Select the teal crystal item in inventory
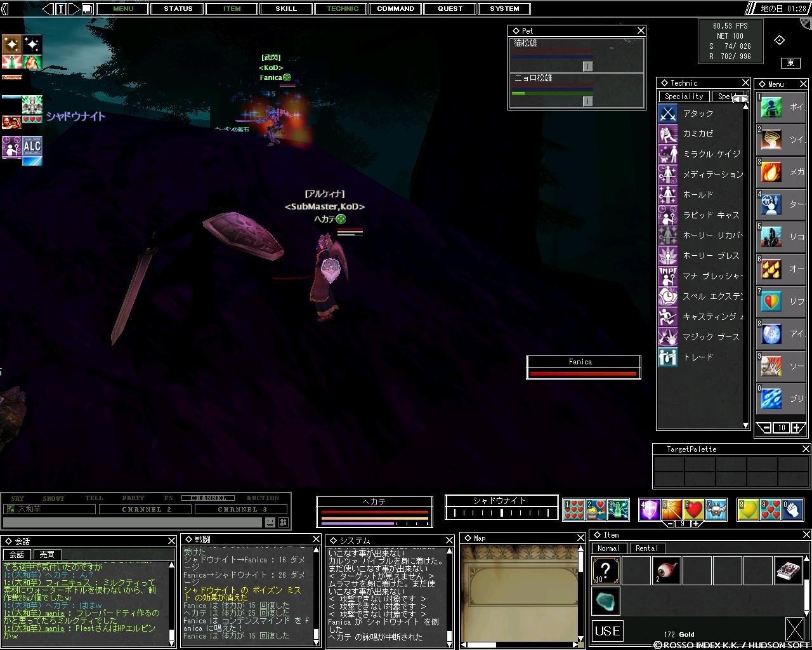Image resolution: width=812 pixels, height=650 pixels. coord(606,600)
